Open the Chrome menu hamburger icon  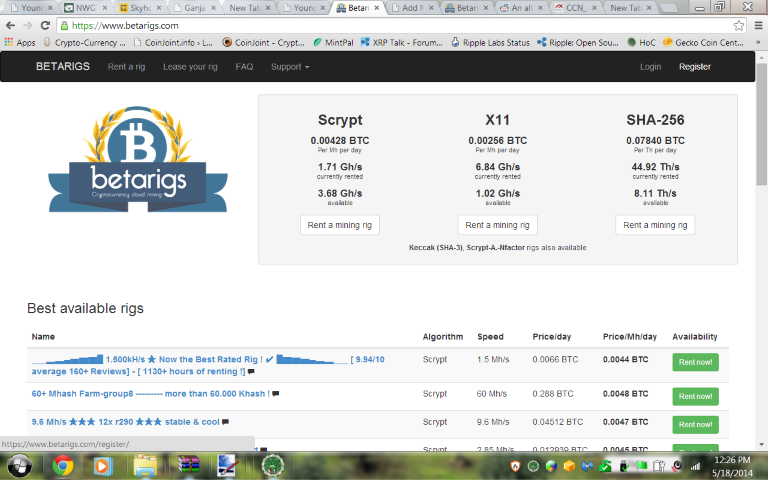click(x=758, y=25)
